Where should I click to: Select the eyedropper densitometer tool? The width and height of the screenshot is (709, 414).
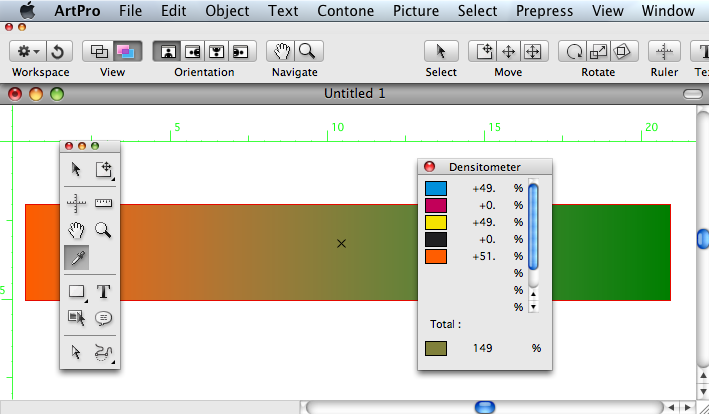[76, 258]
